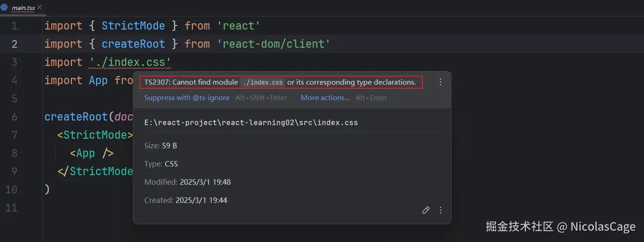Click createRoot in the line 2 import
This screenshot has width=644, height=242.
(x=133, y=44)
